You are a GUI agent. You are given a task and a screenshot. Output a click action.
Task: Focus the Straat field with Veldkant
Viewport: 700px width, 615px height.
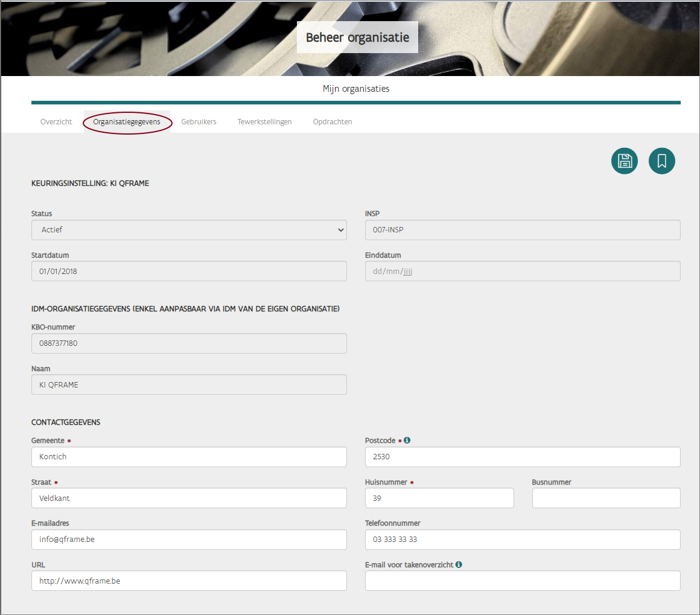point(189,499)
